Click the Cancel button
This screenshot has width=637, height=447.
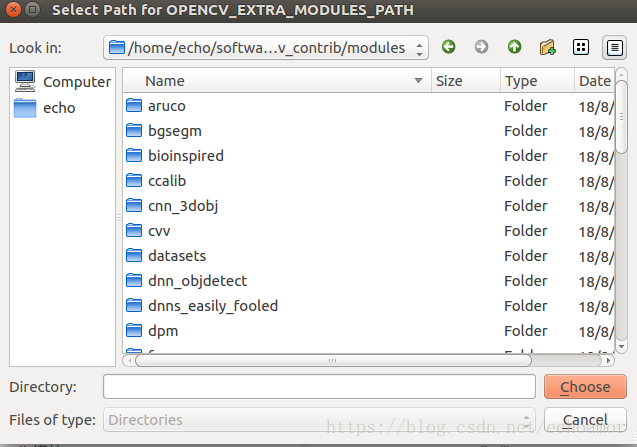coord(585,419)
